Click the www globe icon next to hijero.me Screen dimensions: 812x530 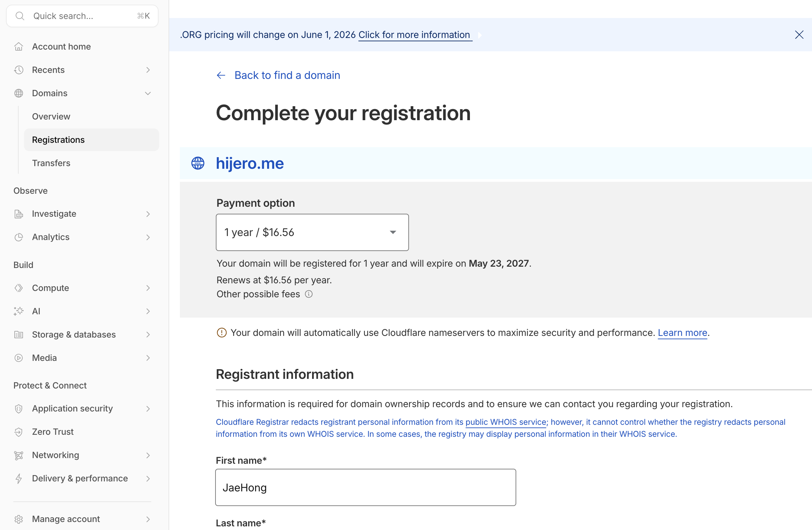pyautogui.click(x=198, y=163)
